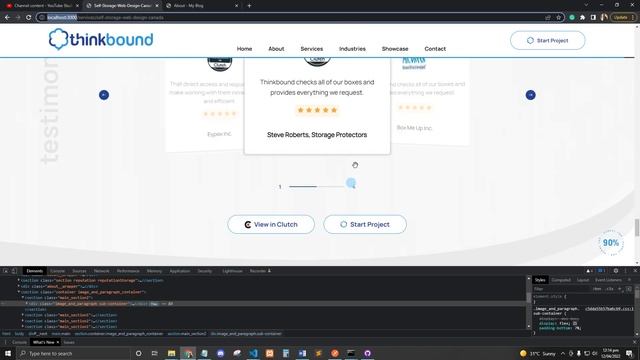640x360 pixels.
Task: Open the share page icon in address bar
Action: (548, 18)
